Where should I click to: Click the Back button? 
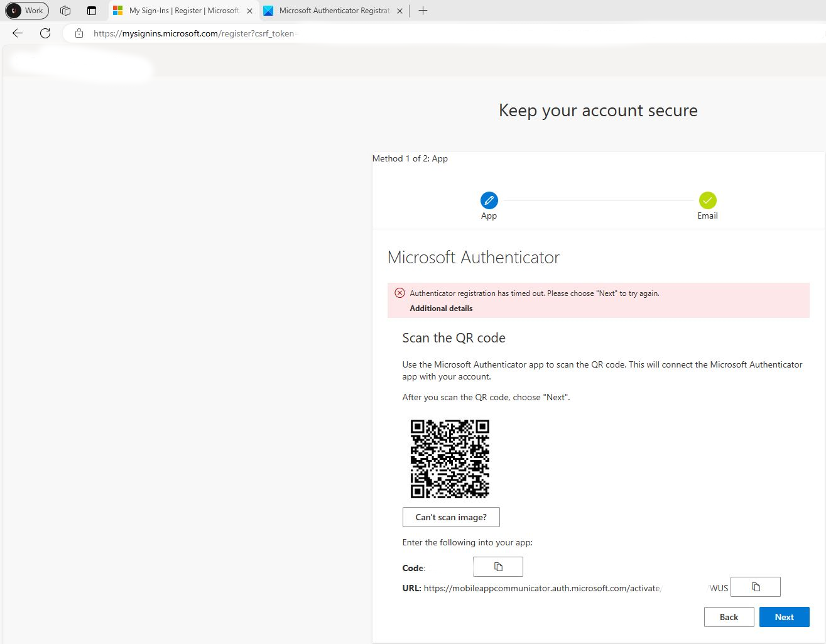pos(729,617)
